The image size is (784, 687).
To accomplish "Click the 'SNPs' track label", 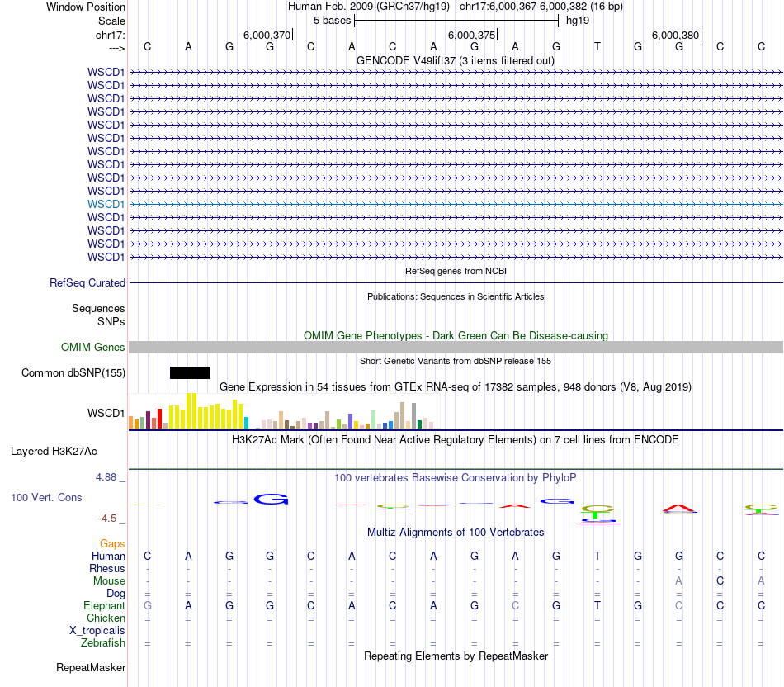I will [x=111, y=321].
